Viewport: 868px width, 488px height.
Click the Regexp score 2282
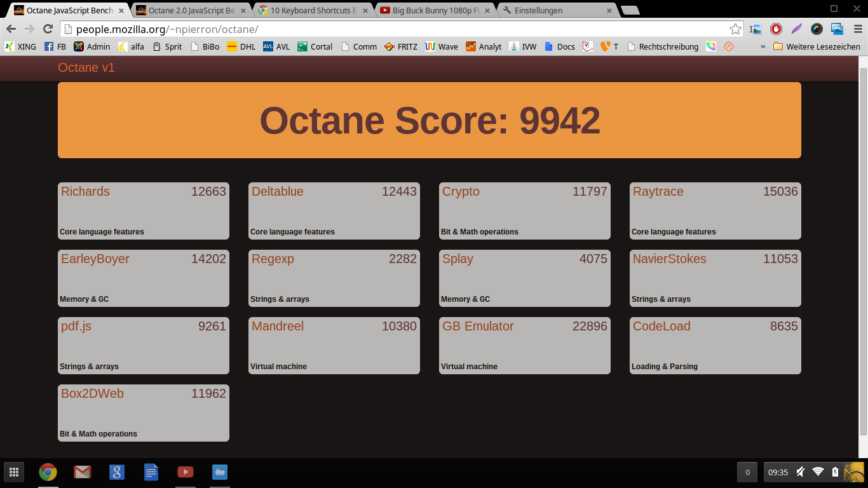(x=403, y=259)
